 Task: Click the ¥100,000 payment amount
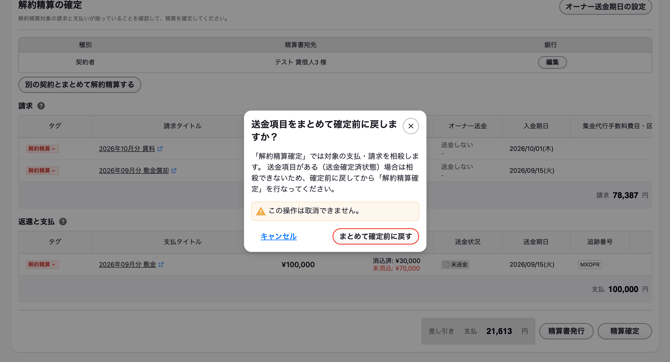298,265
